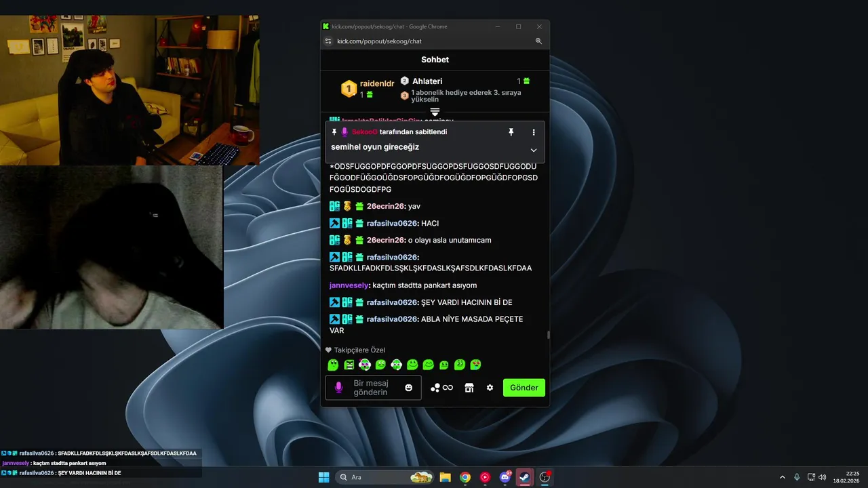Open the emoji picker in message box

[408, 388]
